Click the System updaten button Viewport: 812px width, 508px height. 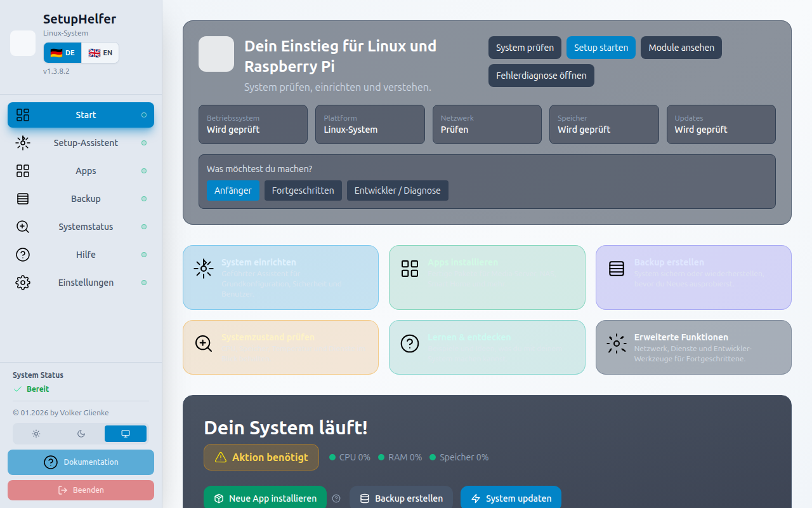point(511,498)
